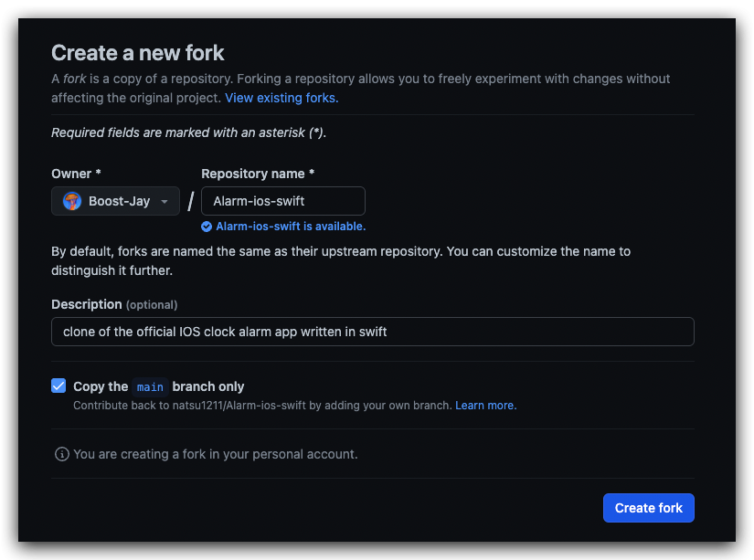The image size is (754, 560).
Task: Click the slash separator between owner and name
Action: tap(190, 202)
